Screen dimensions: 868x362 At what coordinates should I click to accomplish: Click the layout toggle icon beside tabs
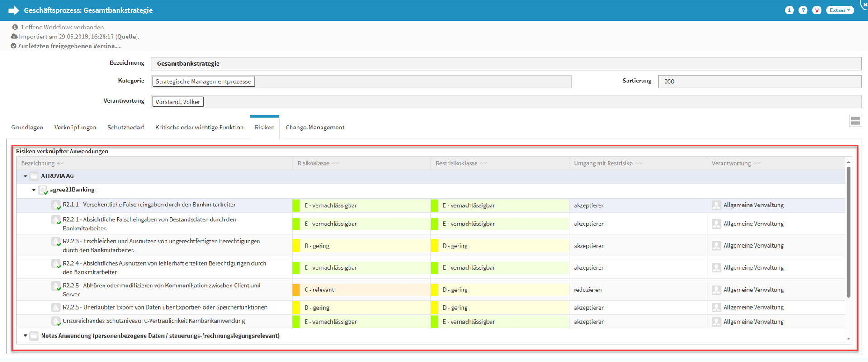tap(855, 121)
